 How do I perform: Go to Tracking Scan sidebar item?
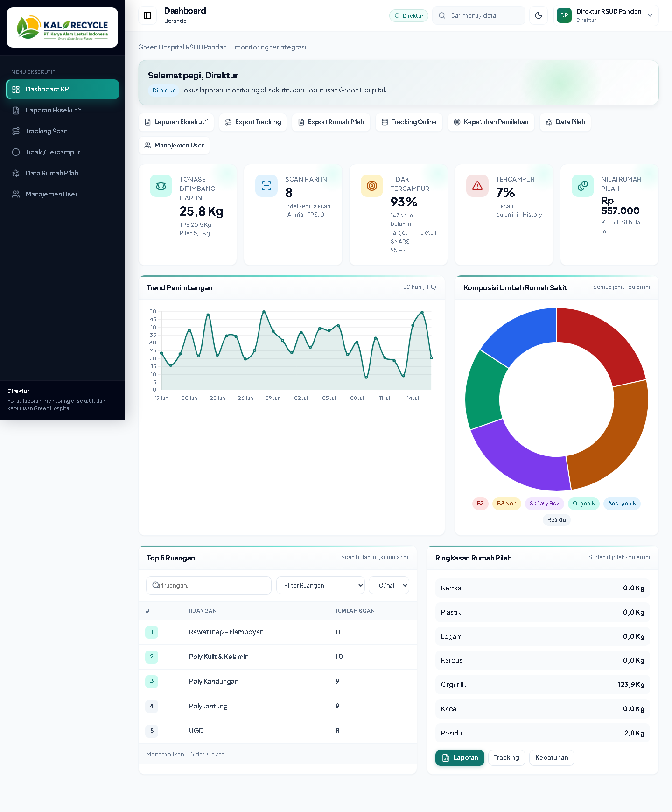(x=63, y=131)
